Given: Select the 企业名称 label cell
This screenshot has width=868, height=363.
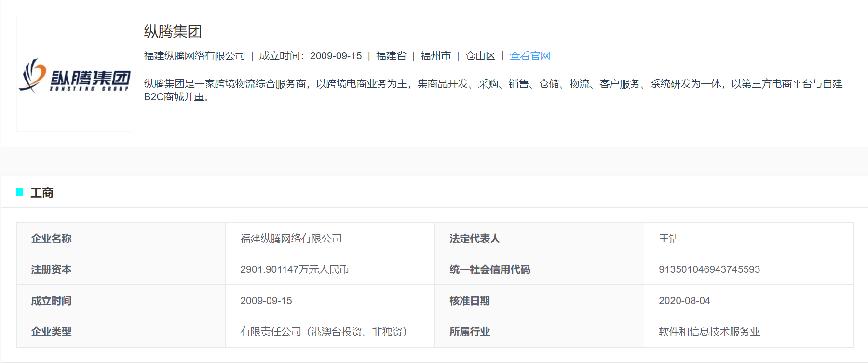Looking at the screenshot, I should point(121,239).
